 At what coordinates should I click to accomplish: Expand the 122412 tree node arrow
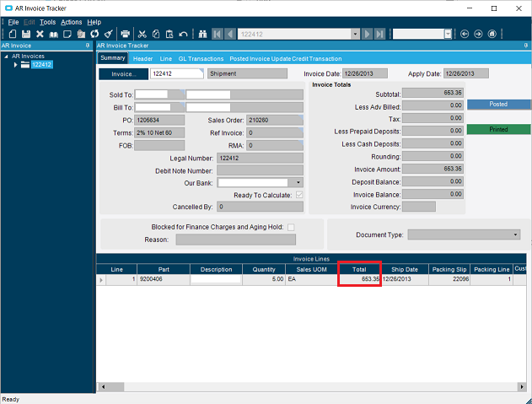(15, 64)
